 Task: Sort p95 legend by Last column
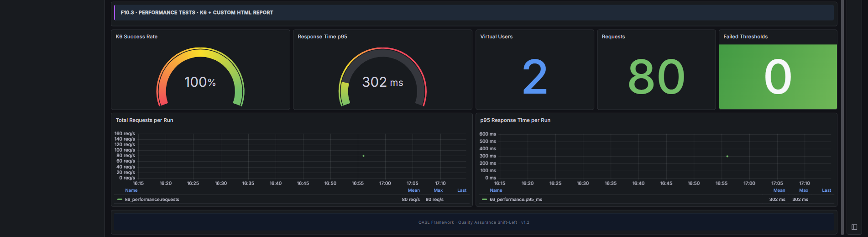[x=826, y=190]
